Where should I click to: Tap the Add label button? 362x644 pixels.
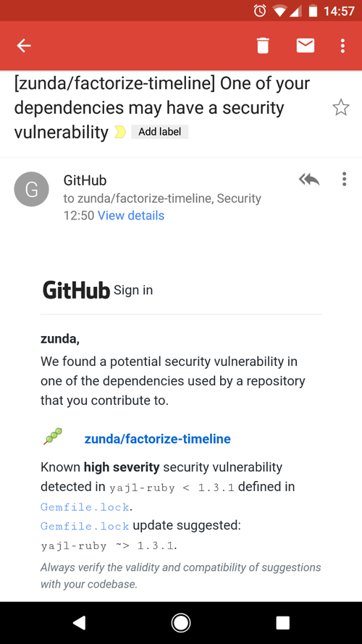coord(160,132)
